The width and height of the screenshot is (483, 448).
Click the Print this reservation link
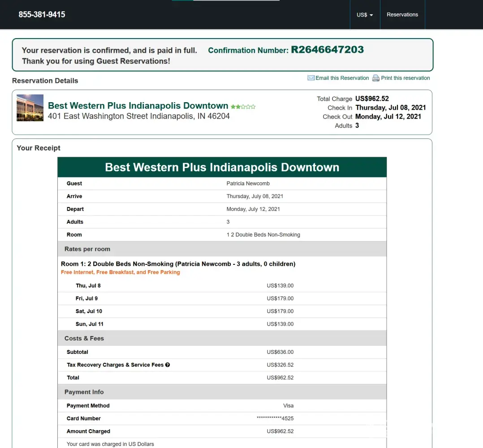(405, 78)
